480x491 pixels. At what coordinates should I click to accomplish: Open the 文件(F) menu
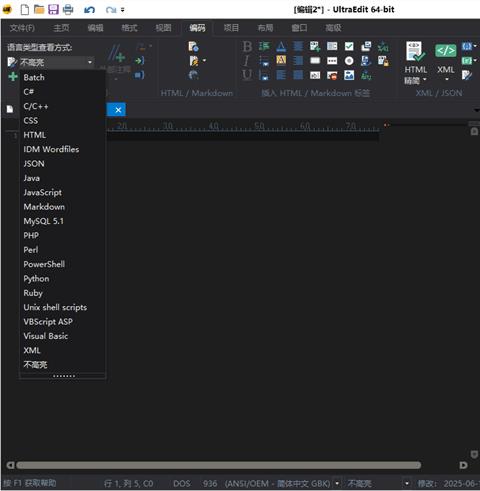tap(22, 28)
